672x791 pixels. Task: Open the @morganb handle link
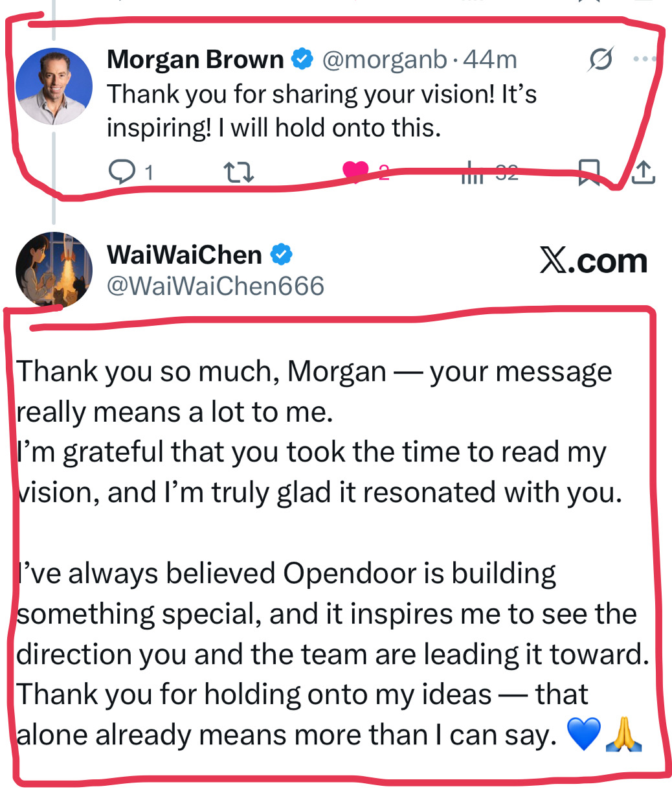coord(385,60)
